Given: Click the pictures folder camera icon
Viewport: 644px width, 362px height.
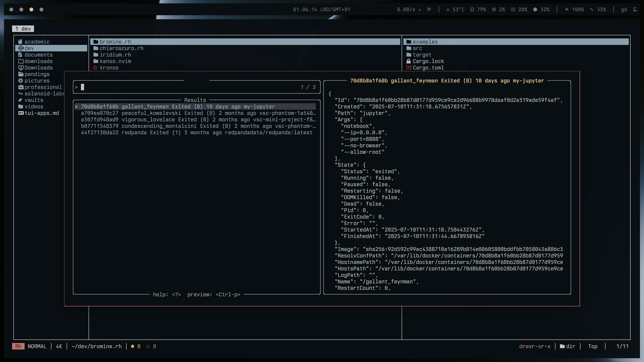Looking at the screenshot, I should 21,81.
